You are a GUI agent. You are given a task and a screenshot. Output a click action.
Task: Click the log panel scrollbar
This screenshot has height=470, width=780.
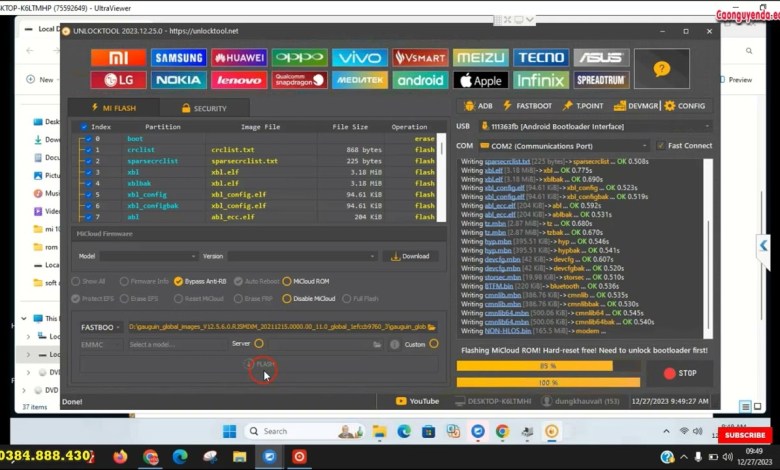pos(708,249)
